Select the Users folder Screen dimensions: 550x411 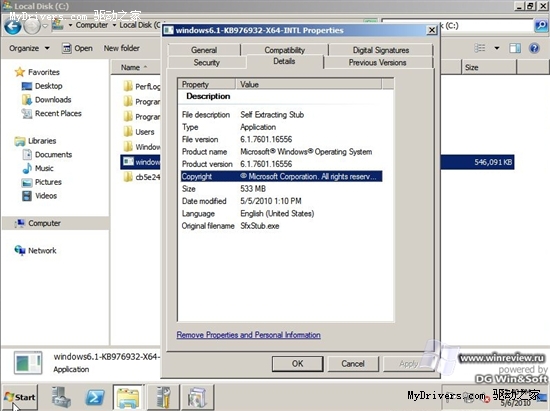pos(139,132)
